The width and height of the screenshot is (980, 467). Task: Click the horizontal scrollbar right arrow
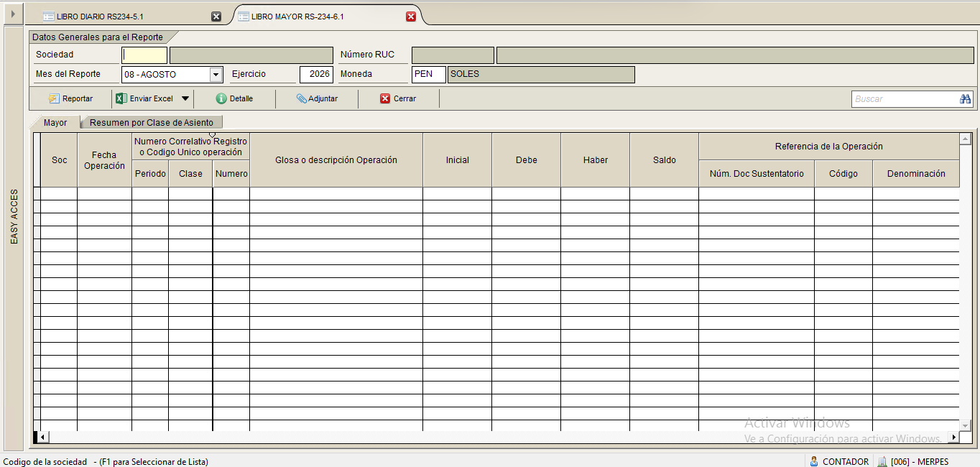tap(953, 437)
